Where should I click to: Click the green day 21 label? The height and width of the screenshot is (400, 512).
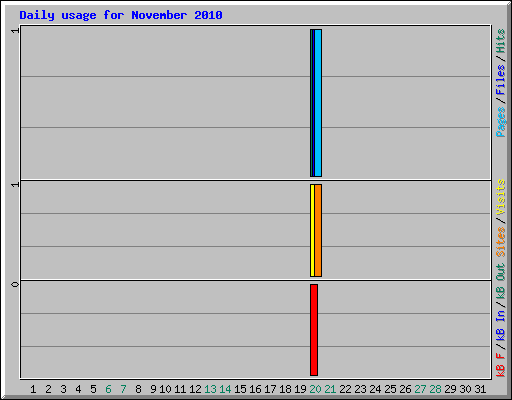pyautogui.click(x=330, y=389)
